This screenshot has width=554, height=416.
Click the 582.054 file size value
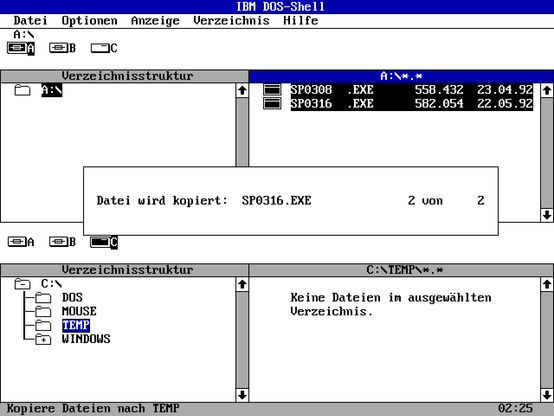(439, 104)
